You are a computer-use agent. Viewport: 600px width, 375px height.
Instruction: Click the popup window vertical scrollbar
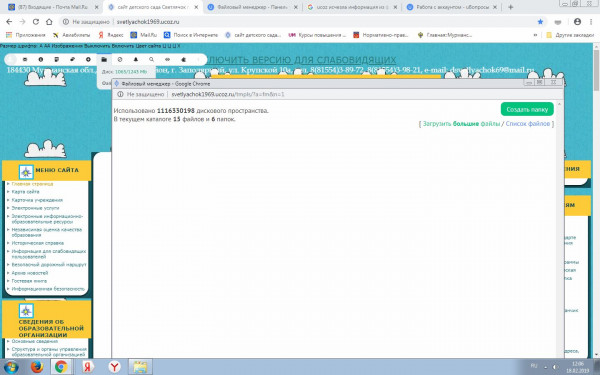point(559,230)
